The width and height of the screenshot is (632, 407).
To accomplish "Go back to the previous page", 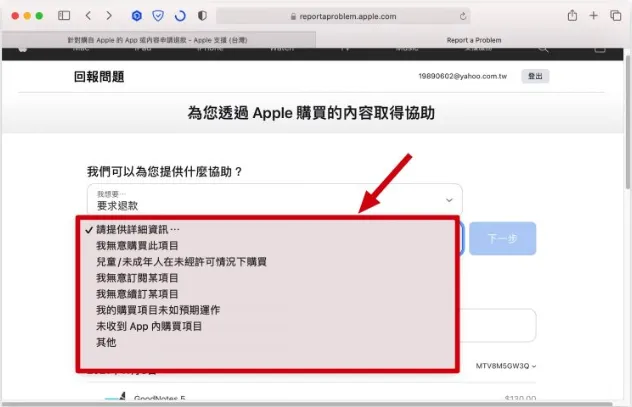I will click(x=89, y=16).
